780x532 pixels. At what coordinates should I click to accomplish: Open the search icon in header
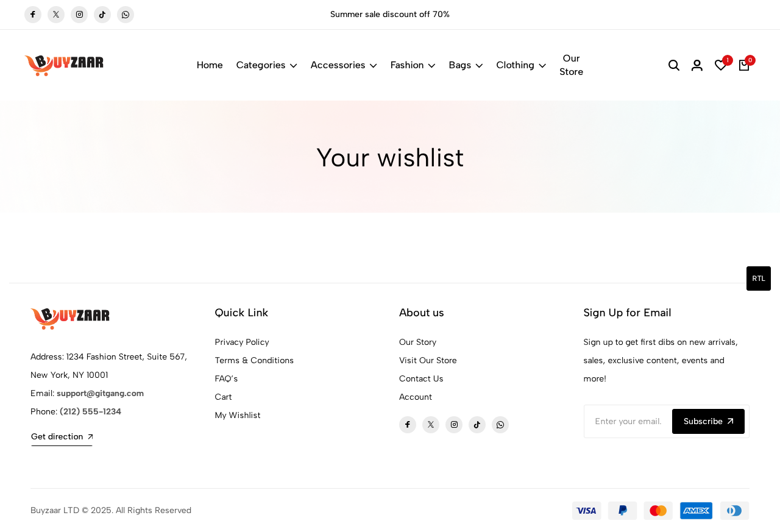pyautogui.click(x=673, y=65)
